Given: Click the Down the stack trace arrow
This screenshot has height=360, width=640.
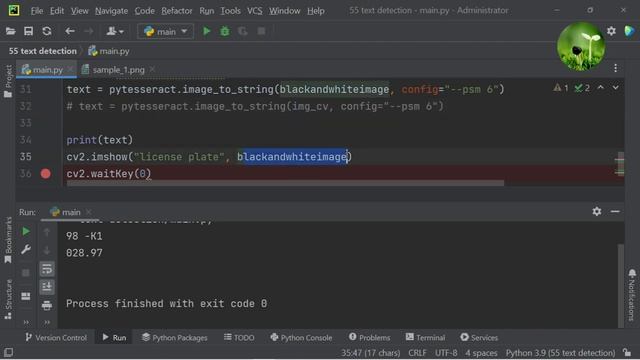Looking at the screenshot, I should coord(47,250).
